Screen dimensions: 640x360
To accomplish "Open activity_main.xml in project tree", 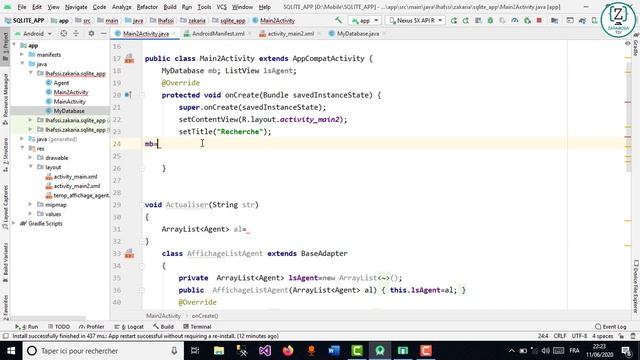I will coord(71,177).
